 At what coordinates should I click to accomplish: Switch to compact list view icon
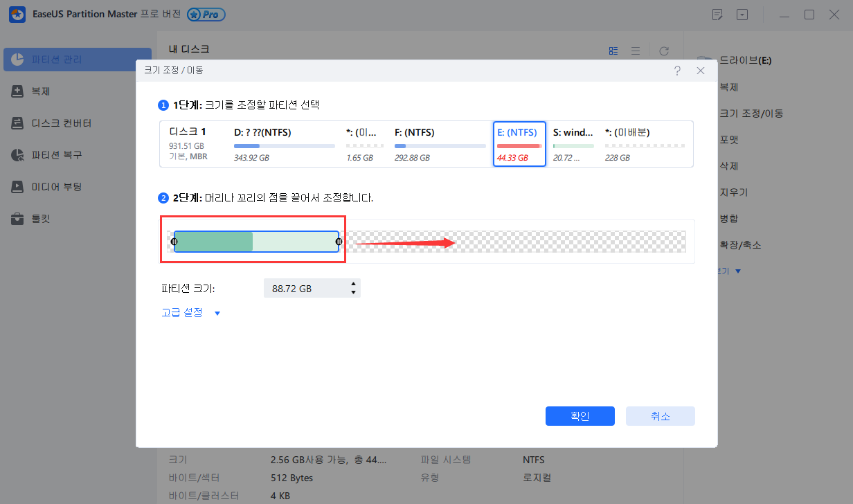coord(636,50)
